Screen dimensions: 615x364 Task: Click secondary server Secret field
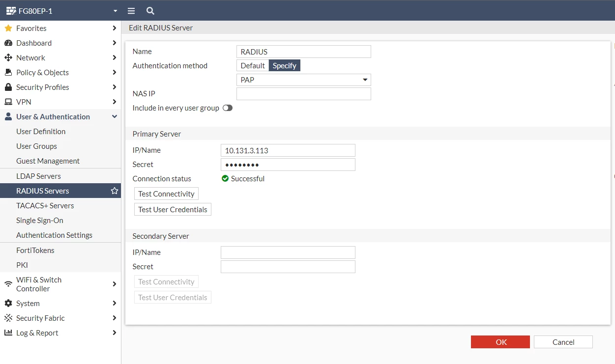coord(288,267)
